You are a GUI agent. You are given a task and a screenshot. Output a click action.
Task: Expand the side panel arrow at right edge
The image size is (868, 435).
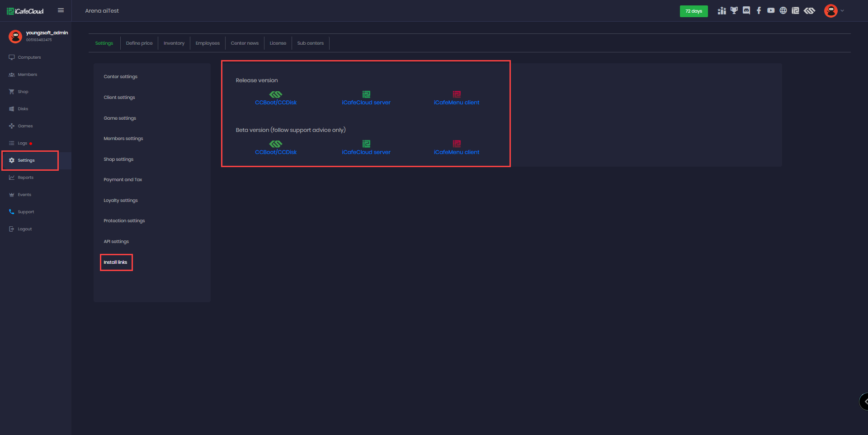(x=864, y=401)
